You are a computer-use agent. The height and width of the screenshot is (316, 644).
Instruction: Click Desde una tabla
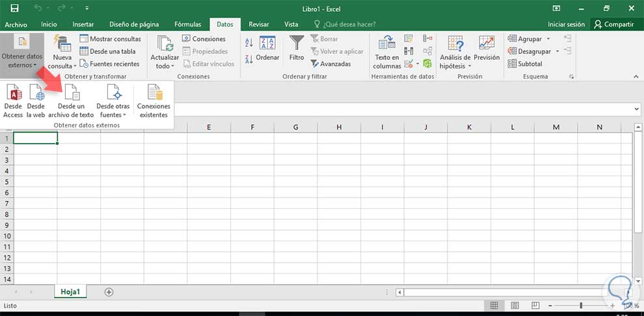click(107, 51)
